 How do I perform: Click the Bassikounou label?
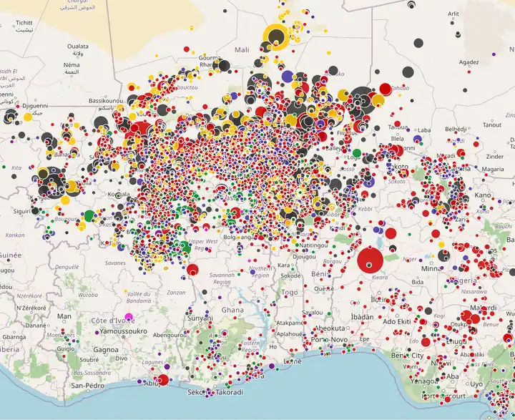[x=106, y=101]
